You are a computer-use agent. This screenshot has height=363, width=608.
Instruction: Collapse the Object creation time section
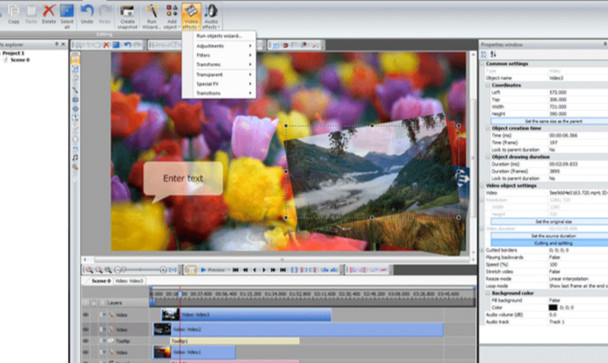click(489, 128)
